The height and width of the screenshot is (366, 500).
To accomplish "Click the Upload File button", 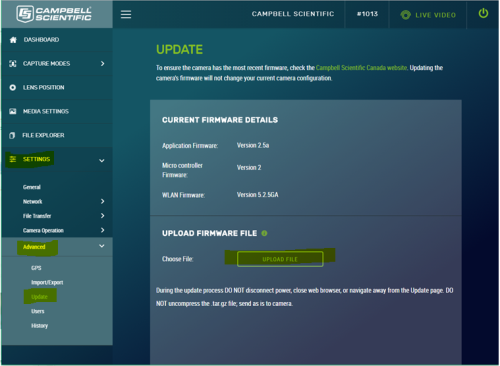I will pyautogui.click(x=280, y=259).
